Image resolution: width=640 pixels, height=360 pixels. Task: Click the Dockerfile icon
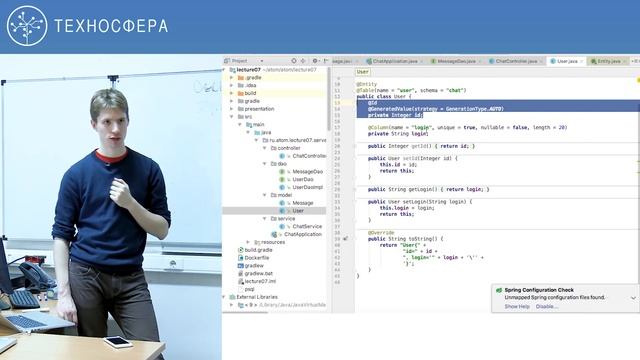point(240,258)
